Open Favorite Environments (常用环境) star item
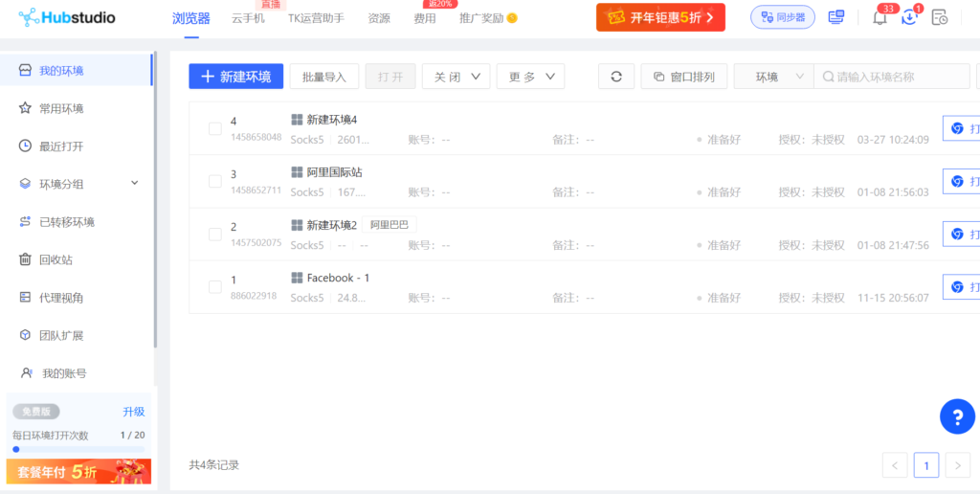This screenshot has width=980, height=494. 60,108
